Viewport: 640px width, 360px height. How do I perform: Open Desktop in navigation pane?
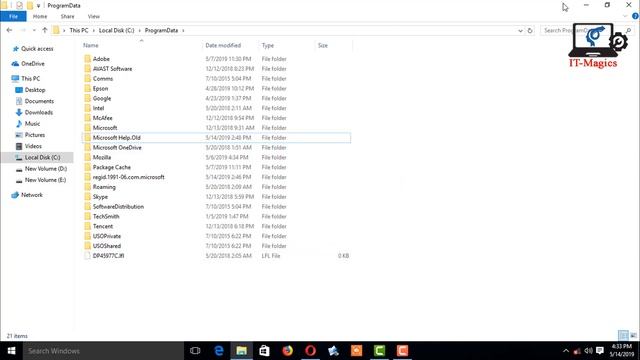click(35, 90)
